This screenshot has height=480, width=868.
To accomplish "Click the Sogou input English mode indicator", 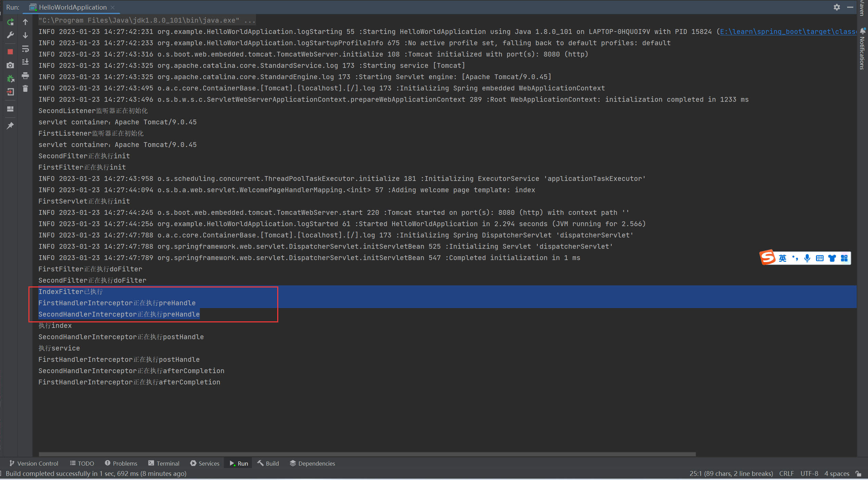I will click(782, 258).
